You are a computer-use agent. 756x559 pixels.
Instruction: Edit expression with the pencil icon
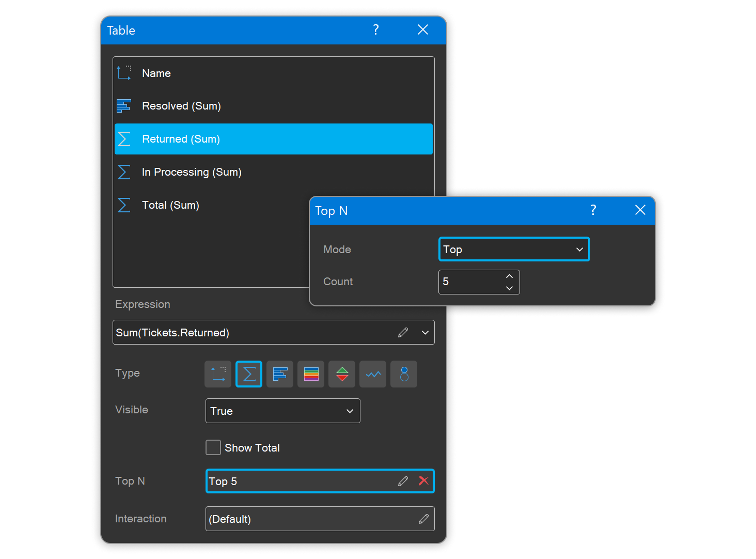point(403,332)
